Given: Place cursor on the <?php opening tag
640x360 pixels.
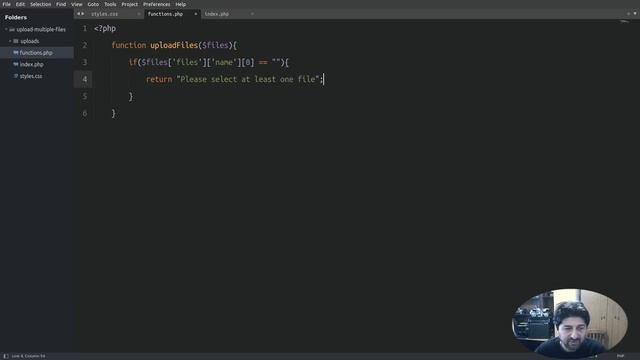Looking at the screenshot, I should click(105, 29).
